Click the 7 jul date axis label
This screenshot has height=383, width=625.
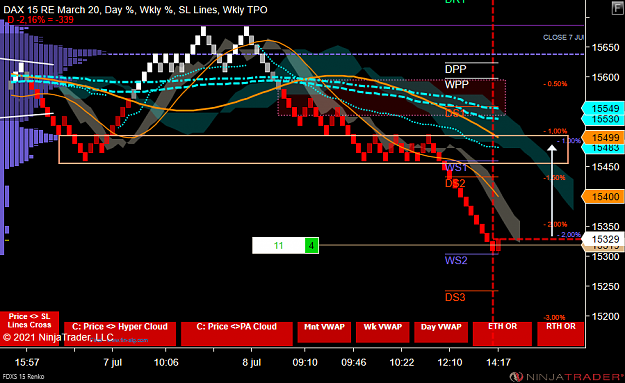point(112,363)
